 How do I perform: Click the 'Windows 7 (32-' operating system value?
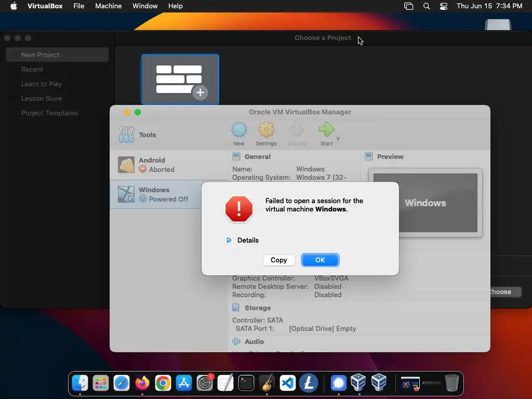click(x=321, y=178)
